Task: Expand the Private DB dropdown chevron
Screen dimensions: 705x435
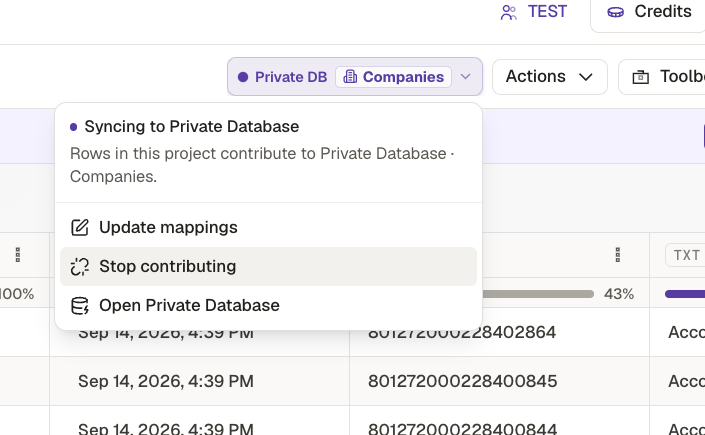Action: 466,76
